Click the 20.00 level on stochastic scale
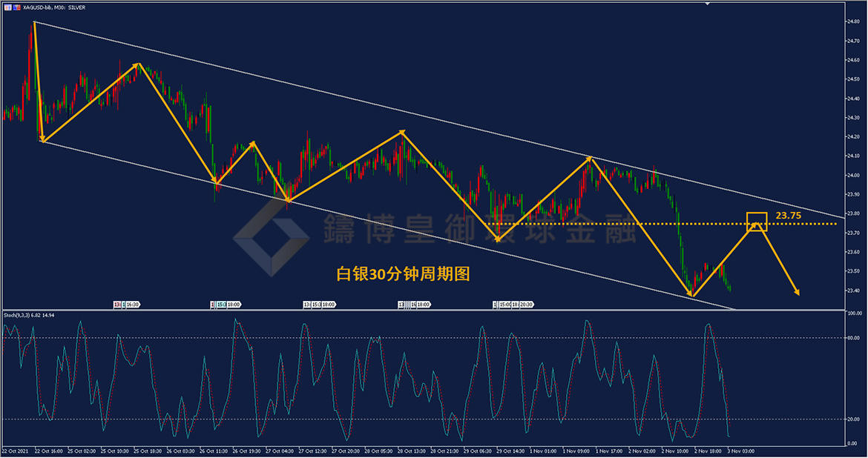Image resolution: width=868 pixels, height=458 pixels. click(853, 419)
